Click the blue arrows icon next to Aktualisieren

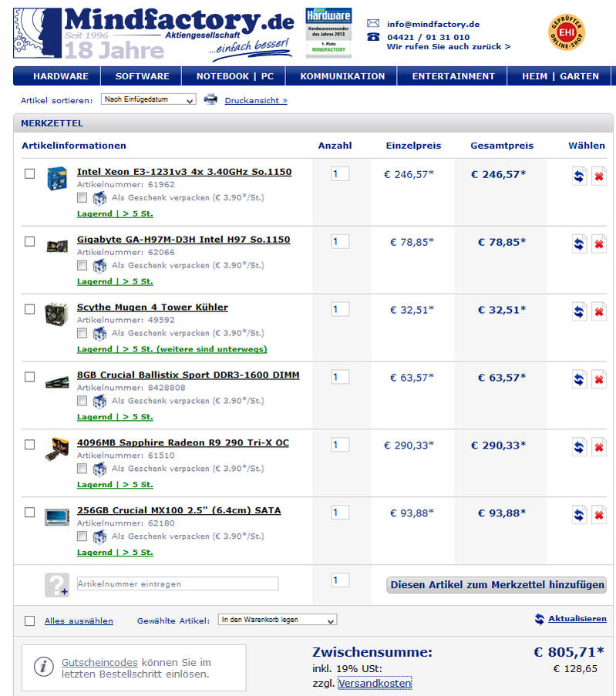pyautogui.click(x=540, y=619)
